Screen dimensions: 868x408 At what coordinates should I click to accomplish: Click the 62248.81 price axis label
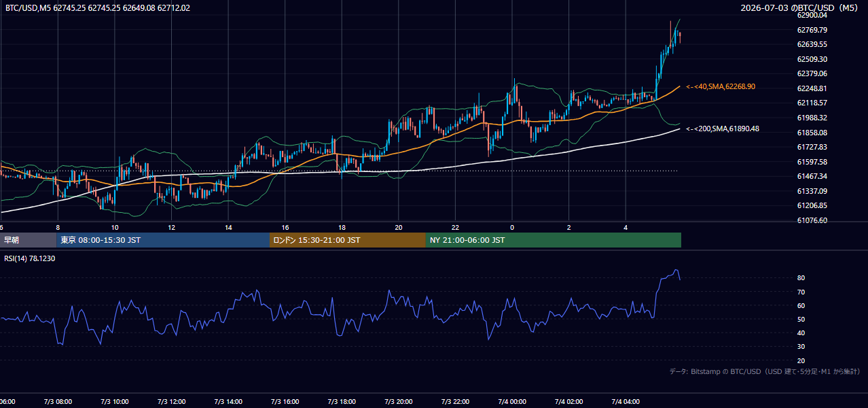(x=812, y=88)
